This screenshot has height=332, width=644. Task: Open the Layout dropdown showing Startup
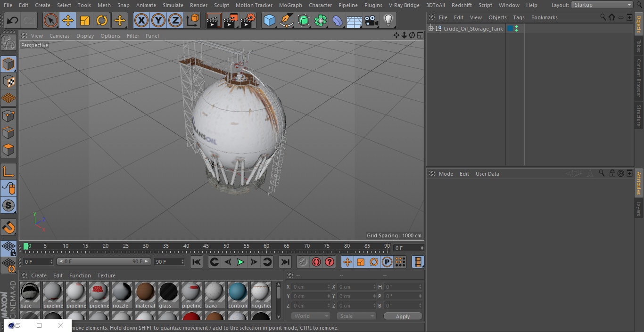point(602,5)
